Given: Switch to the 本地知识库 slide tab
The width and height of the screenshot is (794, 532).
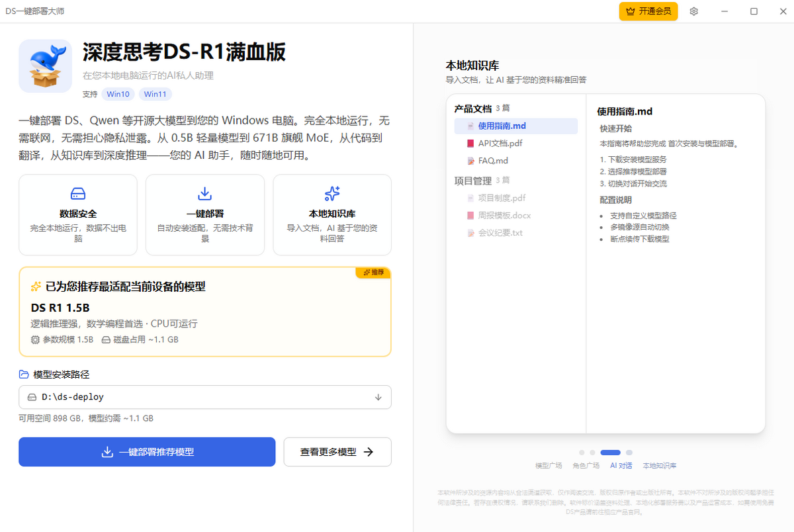Looking at the screenshot, I should (x=660, y=466).
